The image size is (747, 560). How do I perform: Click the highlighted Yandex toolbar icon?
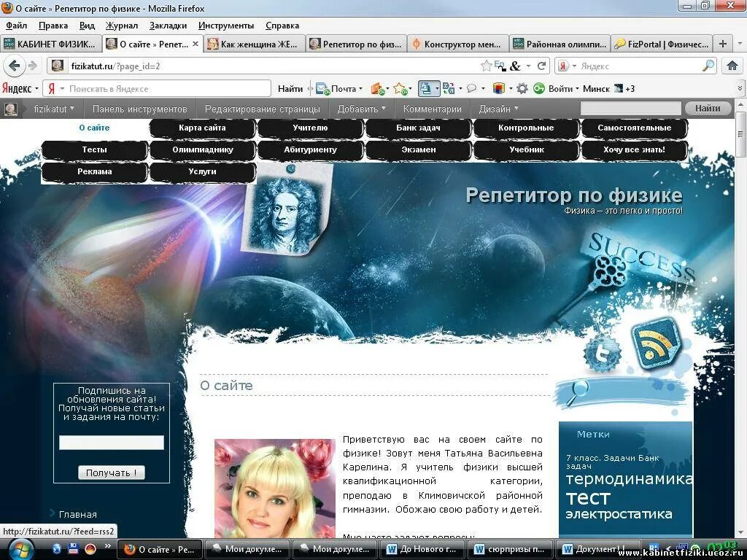425,88
